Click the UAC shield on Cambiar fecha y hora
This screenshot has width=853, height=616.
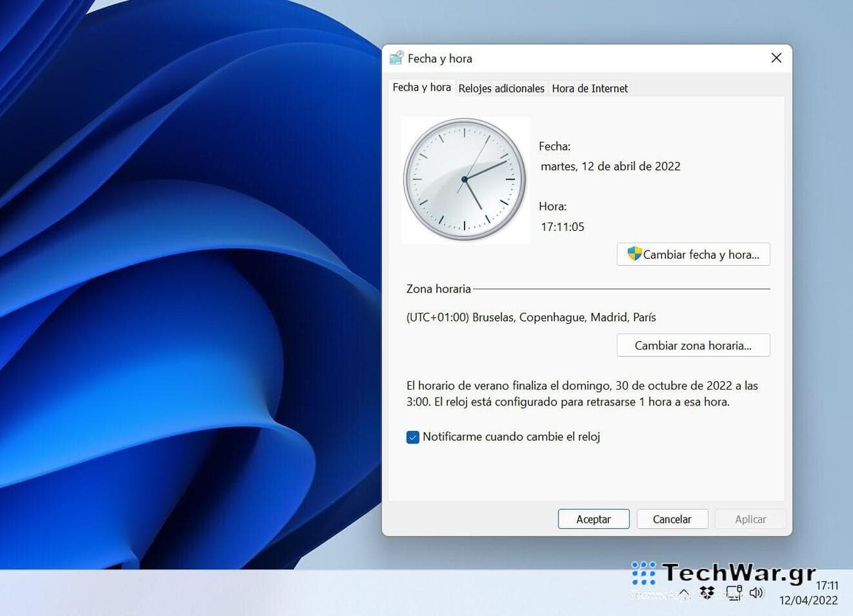tap(634, 255)
